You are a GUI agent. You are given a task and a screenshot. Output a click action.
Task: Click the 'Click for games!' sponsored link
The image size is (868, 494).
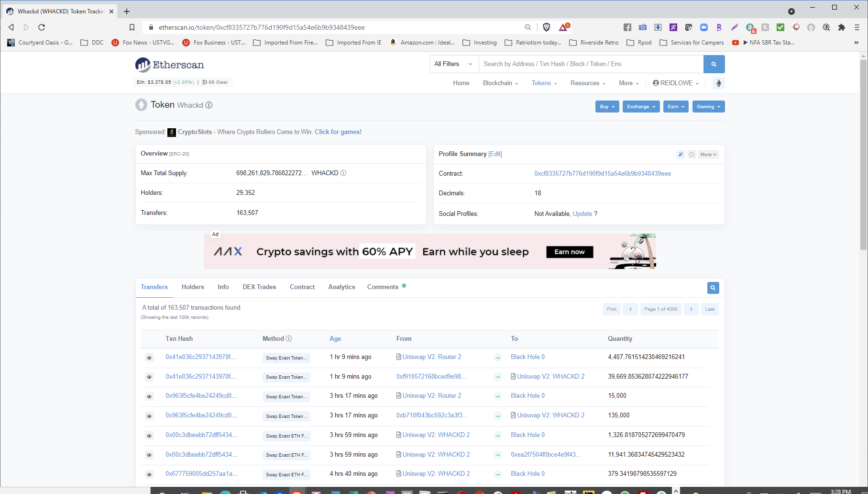[338, 132]
